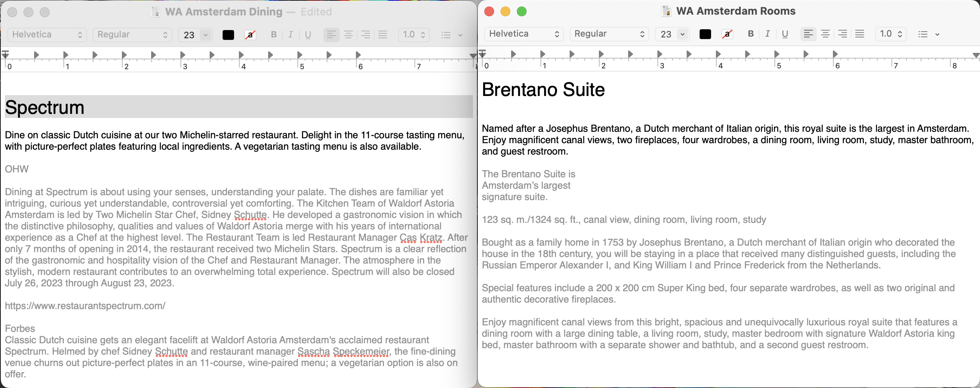Click the Forbes line in Dining document
Image resolution: width=980 pixels, height=388 pixels.
point(20,329)
